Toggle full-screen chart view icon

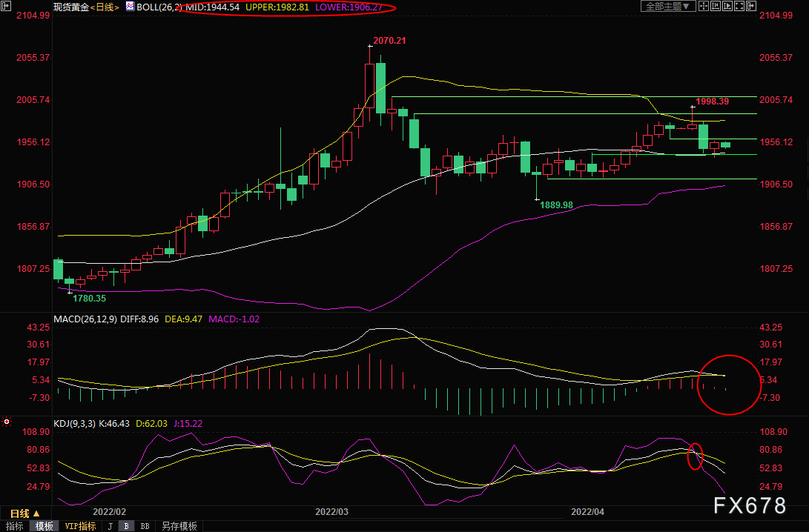click(739, 6)
